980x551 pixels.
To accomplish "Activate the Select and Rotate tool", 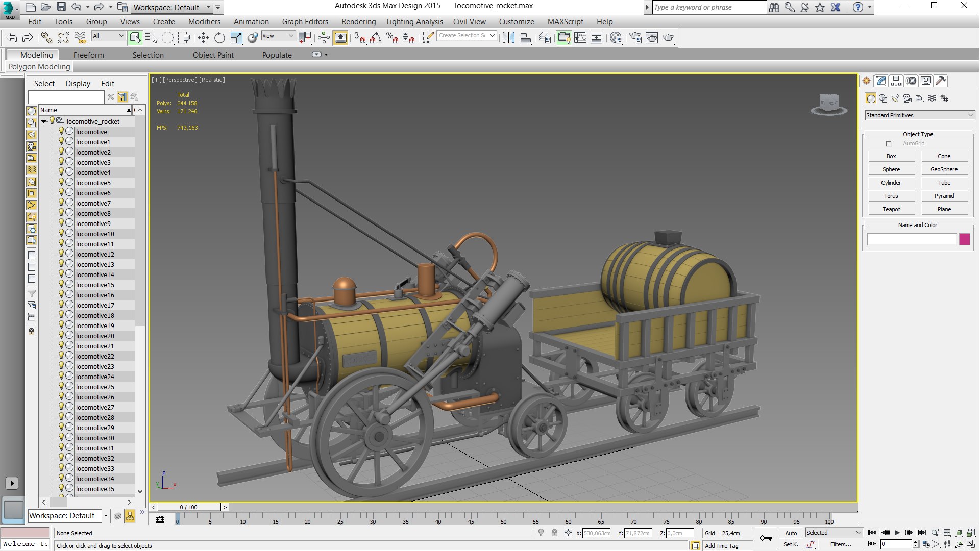I will pyautogui.click(x=219, y=37).
